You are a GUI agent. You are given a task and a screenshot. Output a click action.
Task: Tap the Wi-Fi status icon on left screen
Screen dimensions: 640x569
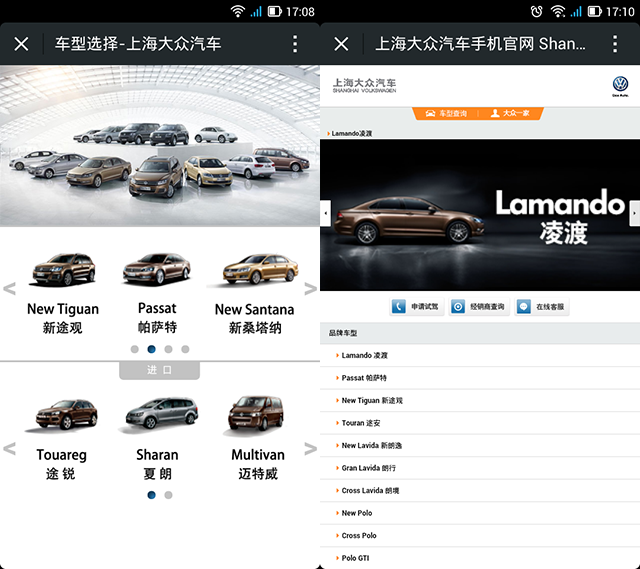pyautogui.click(x=238, y=11)
